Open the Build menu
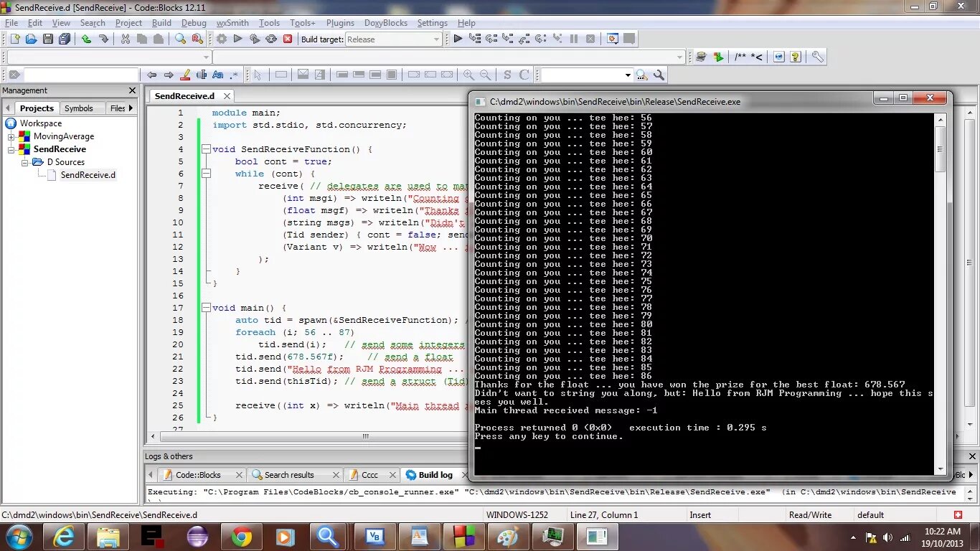The height and width of the screenshot is (551, 980). click(x=161, y=22)
